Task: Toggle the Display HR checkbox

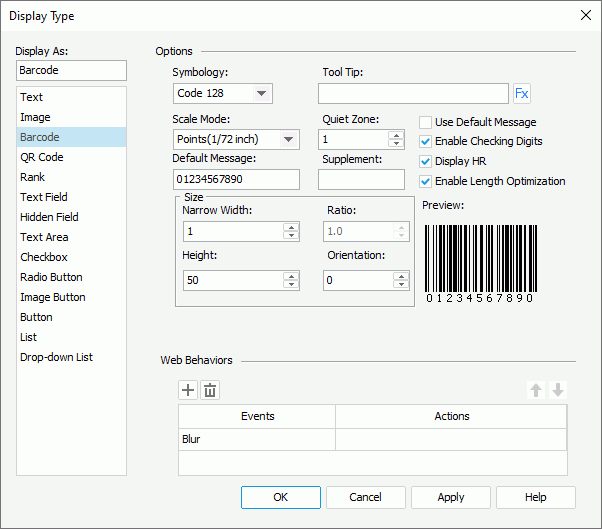Action: 426,161
